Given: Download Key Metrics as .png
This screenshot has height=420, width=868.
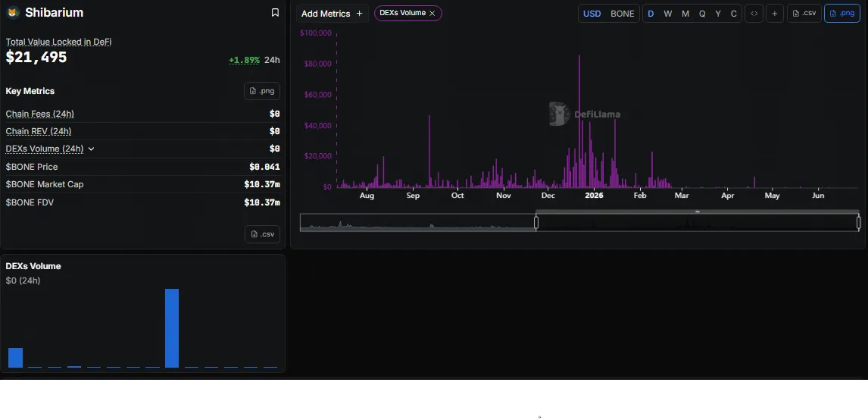Looking at the screenshot, I should pos(262,91).
